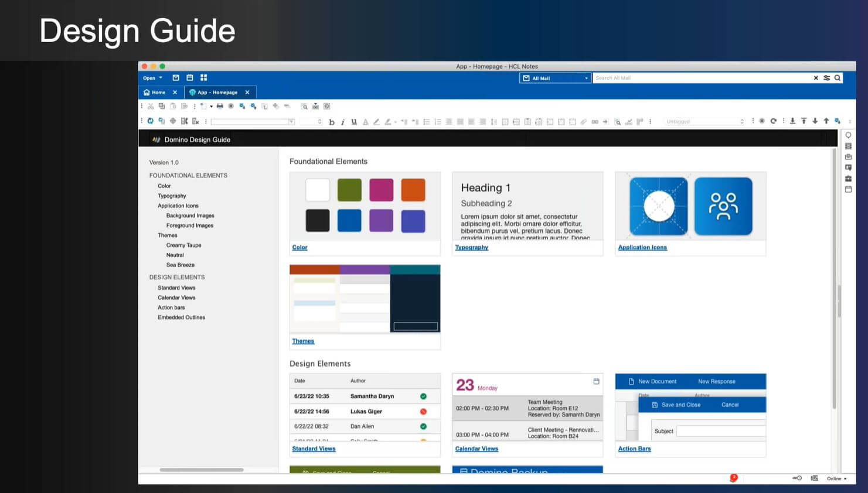Open the Action Bars link

pos(634,449)
